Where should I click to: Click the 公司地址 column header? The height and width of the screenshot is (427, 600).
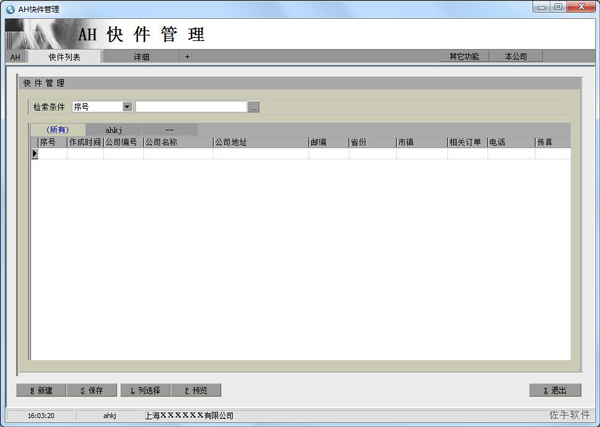pyautogui.click(x=261, y=142)
